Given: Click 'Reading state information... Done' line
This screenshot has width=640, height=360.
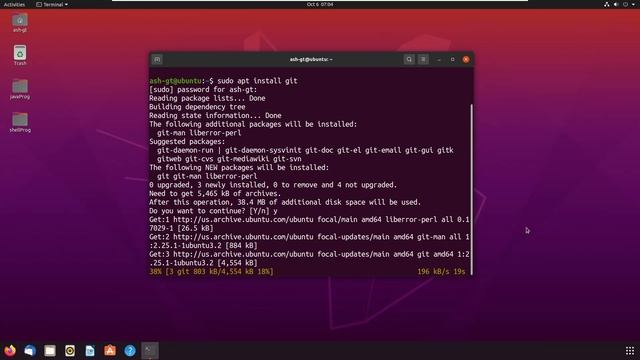Looking at the screenshot, I should pyautogui.click(x=215, y=116).
